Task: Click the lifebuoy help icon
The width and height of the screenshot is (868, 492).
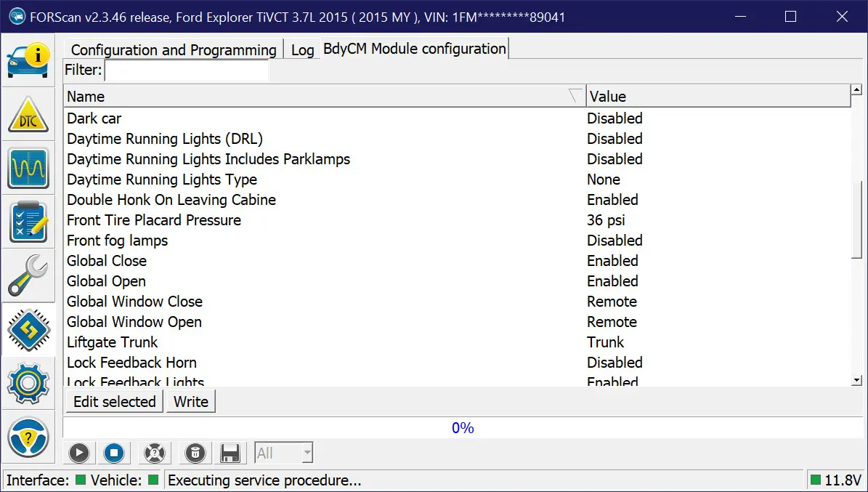Action: (x=155, y=453)
